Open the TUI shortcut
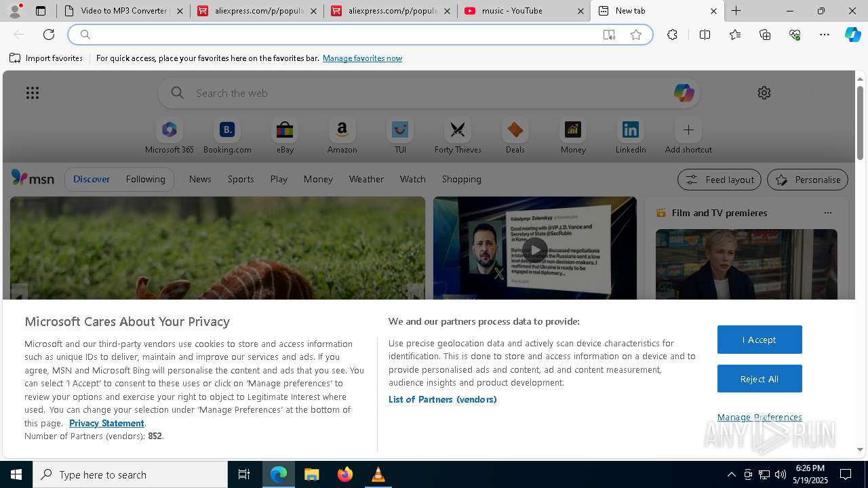Viewport: 868px width, 488px height. click(x=400, y=136)
